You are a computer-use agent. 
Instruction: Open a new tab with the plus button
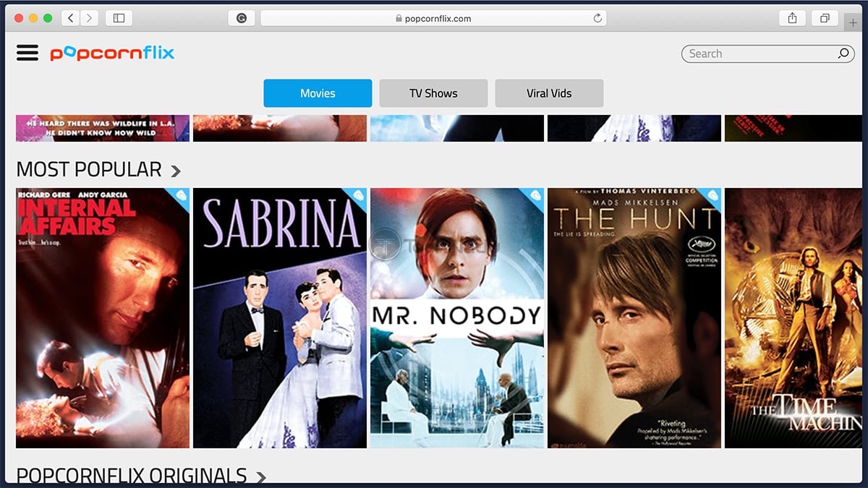[854, 22]
